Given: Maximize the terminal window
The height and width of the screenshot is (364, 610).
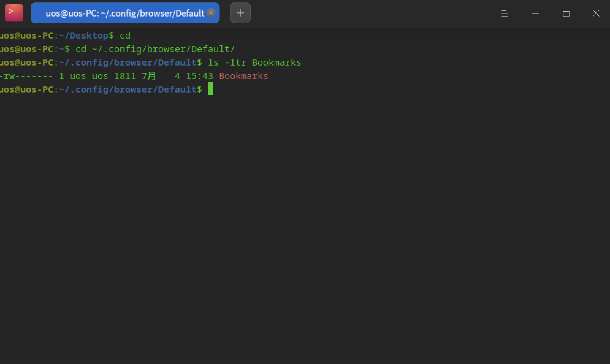Looking at the screenshot, I should point(566,13).
